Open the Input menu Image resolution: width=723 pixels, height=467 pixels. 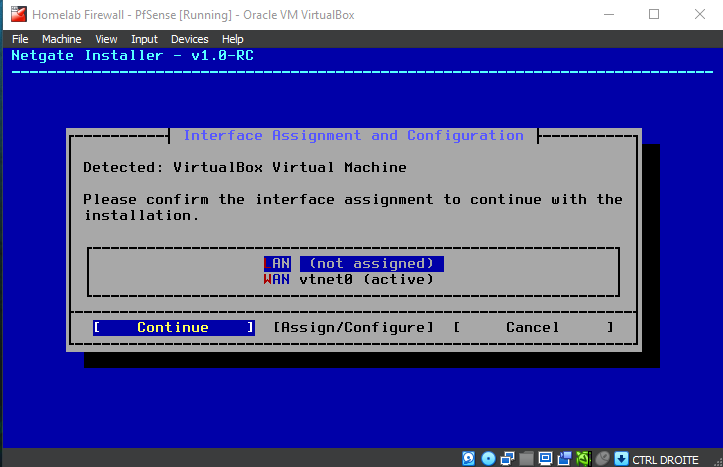tap(144, 39)
